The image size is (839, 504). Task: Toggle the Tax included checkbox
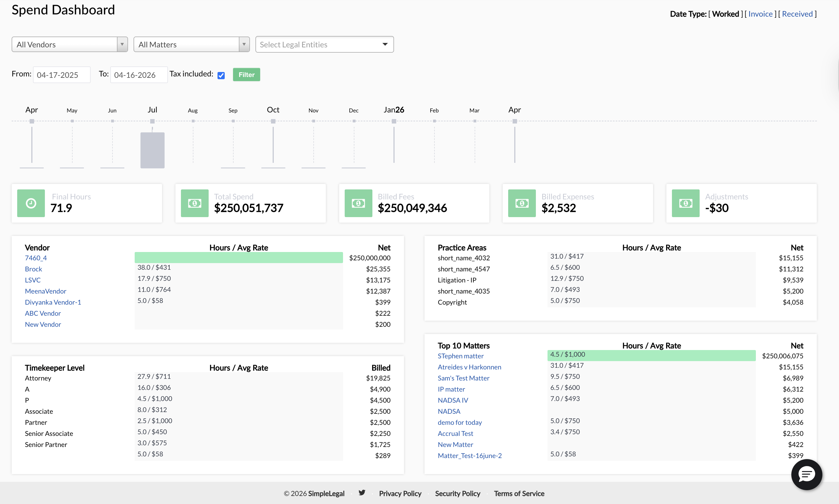point(221,75)
